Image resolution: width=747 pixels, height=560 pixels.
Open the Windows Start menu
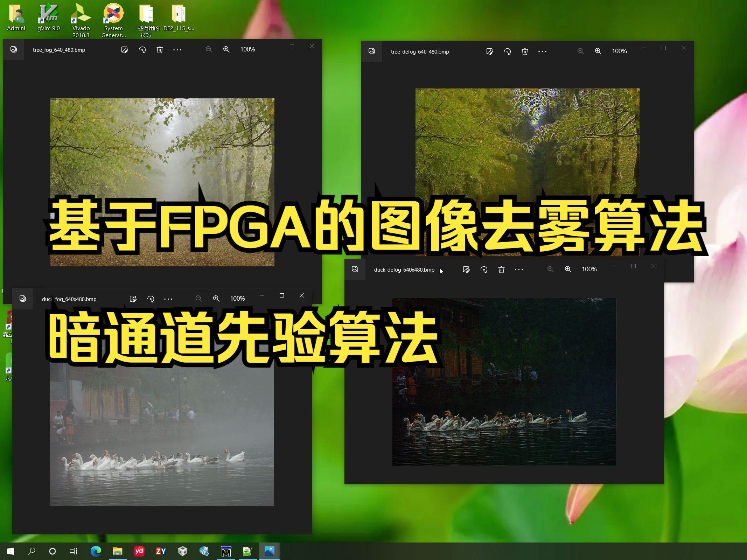coord(10,551)
